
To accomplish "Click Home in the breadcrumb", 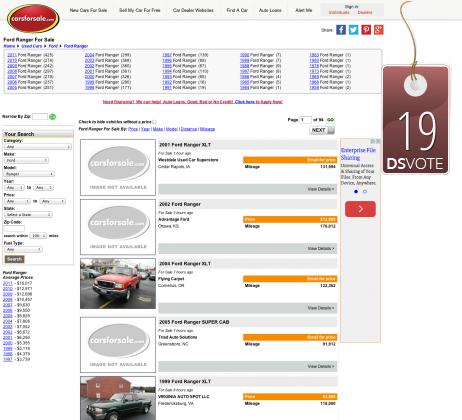I will pyautogui.click(x=9, y=46).
